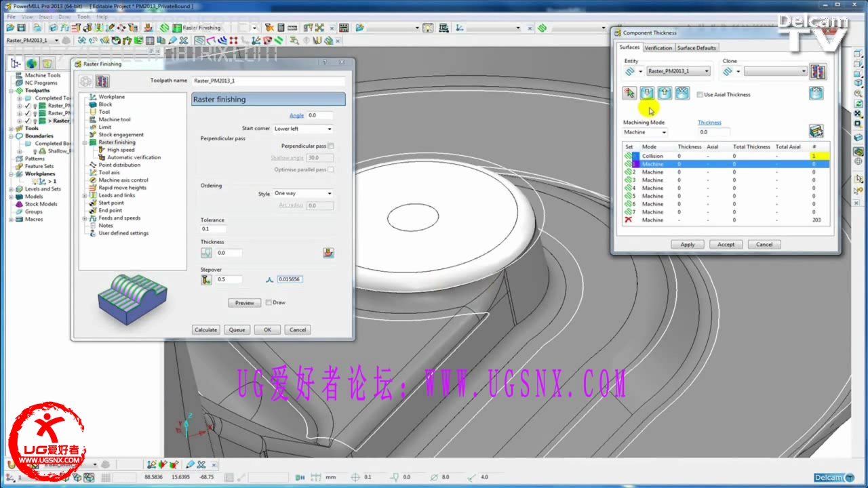Click the toolpath copy icon in Raster Finishing
The height and width of the screenshot is (488, 868).
pos(102,81)
